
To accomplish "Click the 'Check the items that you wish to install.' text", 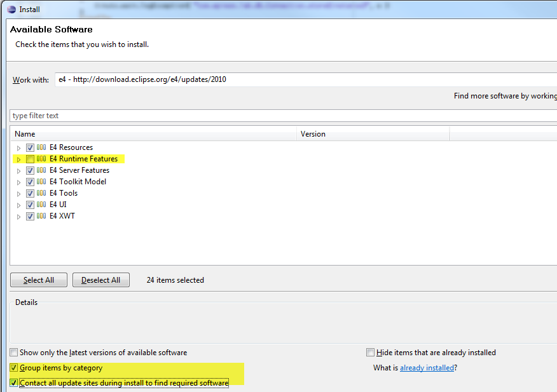I will point(82,44).
